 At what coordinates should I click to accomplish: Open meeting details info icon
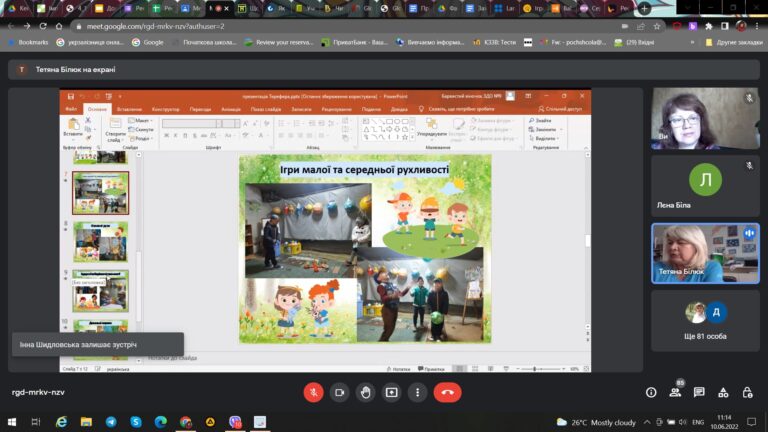point(651,392)
